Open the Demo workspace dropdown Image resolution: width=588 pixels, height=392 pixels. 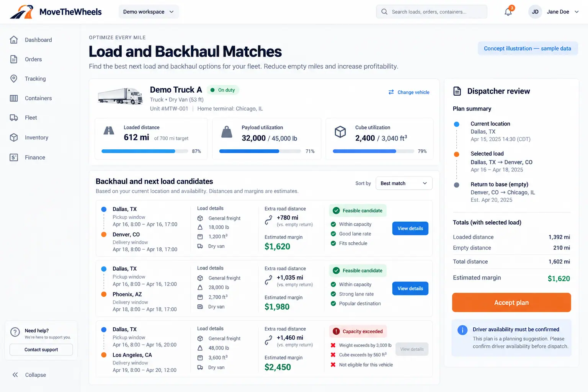[149, 12]
